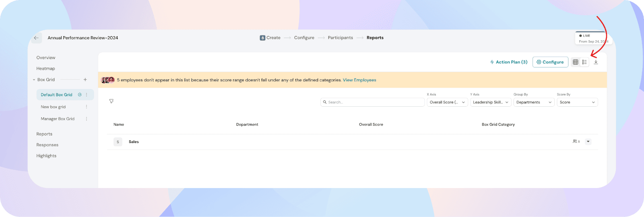Go back using the left arrow
The image size is (644, 217).
[36, 38]
